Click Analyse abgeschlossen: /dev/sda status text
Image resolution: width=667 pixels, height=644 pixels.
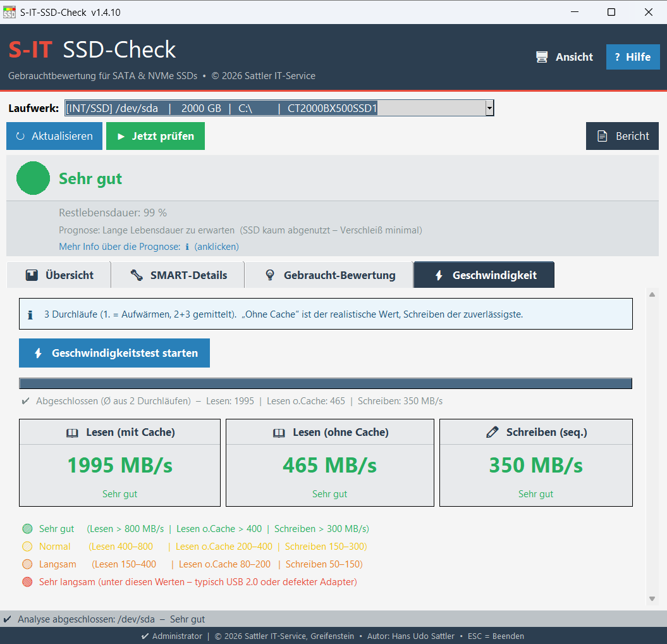(x=111, y=619)
